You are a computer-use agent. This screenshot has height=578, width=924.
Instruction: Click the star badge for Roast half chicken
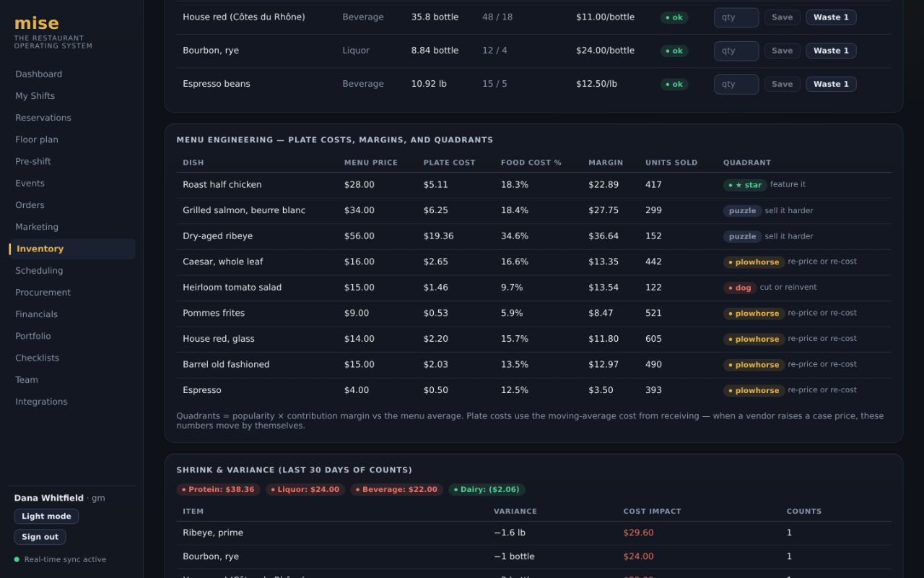(745, 185)
